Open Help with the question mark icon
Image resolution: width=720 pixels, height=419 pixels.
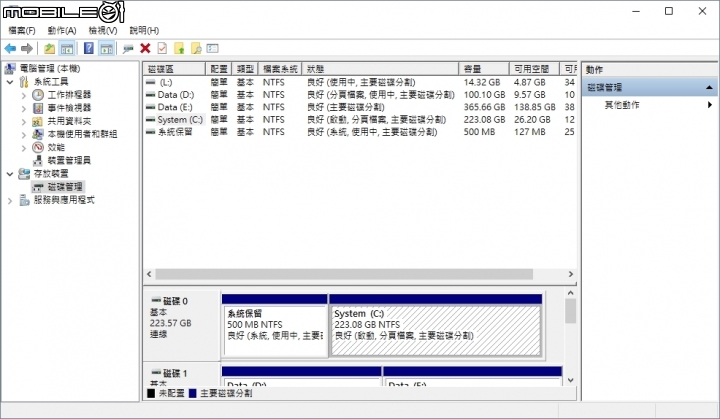point(89,48)
